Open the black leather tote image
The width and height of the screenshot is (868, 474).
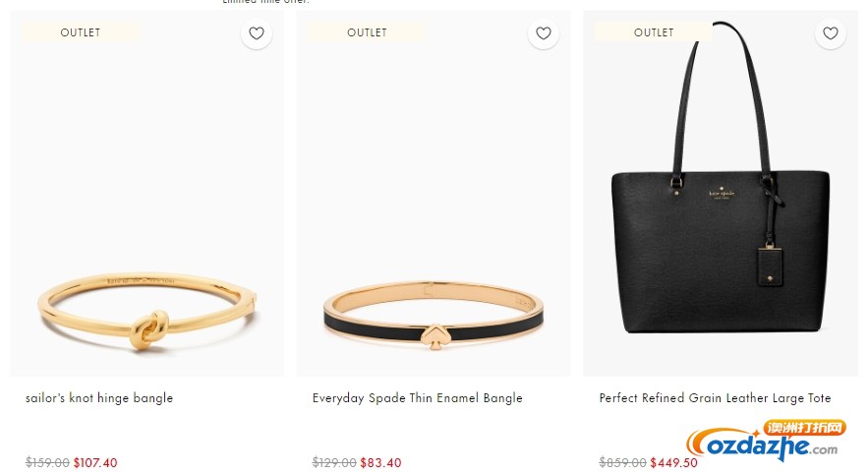[721, 246]
